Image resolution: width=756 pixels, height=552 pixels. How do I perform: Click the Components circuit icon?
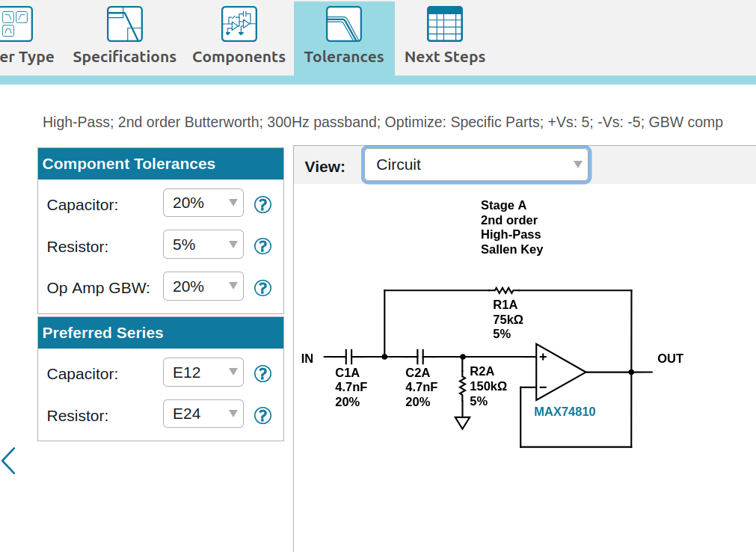239,24
